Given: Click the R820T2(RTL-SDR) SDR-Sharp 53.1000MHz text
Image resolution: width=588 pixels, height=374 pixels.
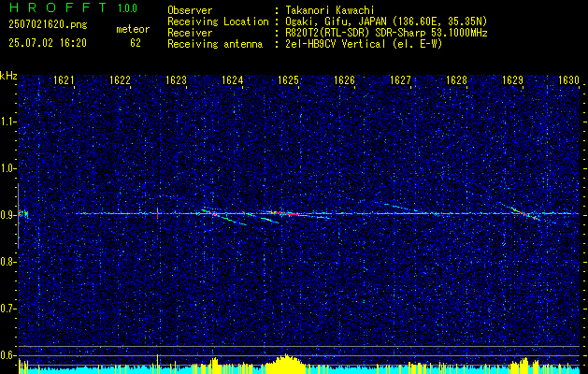Looking at the screenshot, I should click(x=386, y=33).
